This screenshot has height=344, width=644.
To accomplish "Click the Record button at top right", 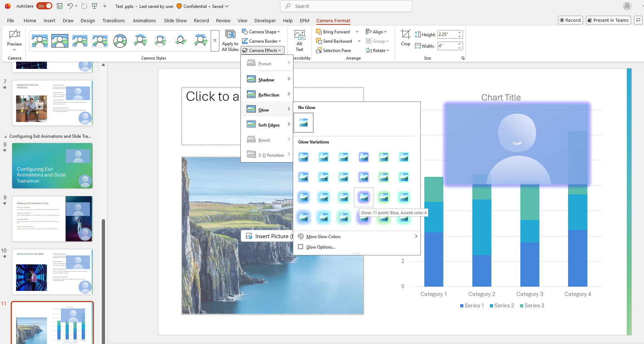I will 571,20.
